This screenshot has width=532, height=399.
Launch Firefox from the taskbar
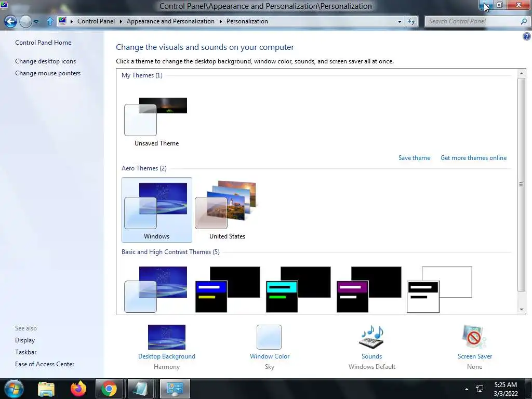click(x=78, y=389)
